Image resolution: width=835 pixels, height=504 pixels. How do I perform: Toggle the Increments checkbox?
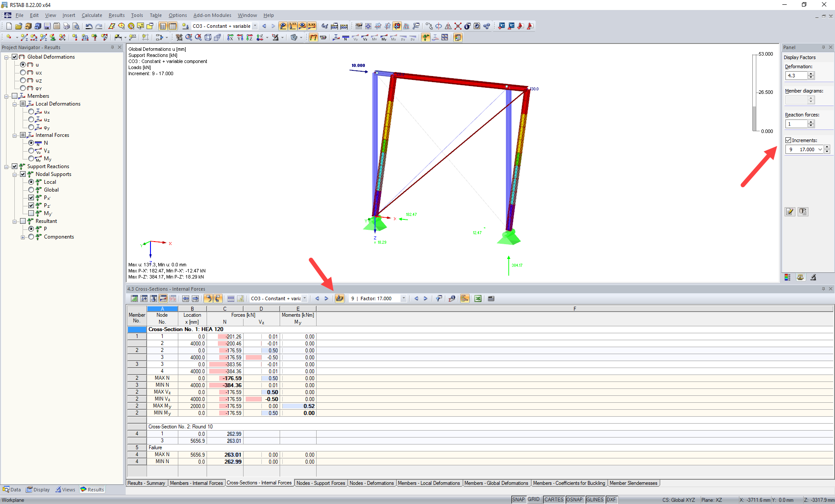pyautogui.click(x=788, y=140)
